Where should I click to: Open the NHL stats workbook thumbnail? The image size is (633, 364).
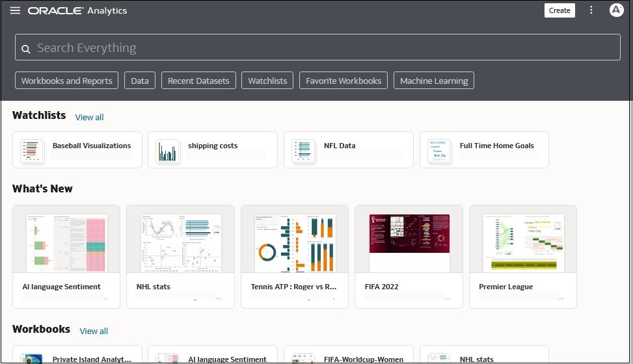pyautogui.click(x=180, y=239)
